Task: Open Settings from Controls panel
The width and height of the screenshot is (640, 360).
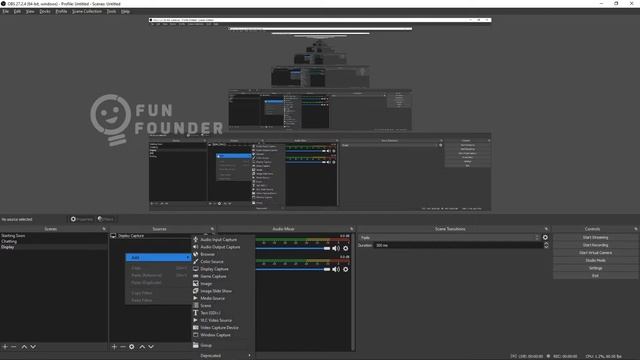Action: point(596,268)
